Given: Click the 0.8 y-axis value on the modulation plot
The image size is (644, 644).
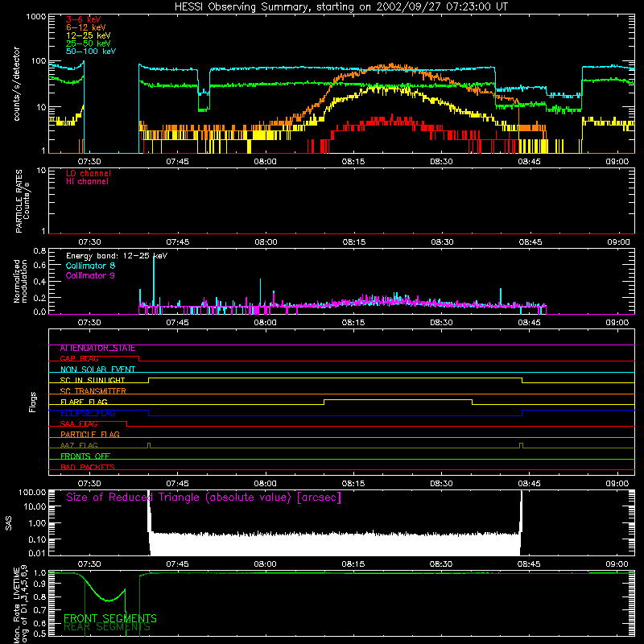Looking at the screenshot, I should pyautogui.click(x=39, y=250).
